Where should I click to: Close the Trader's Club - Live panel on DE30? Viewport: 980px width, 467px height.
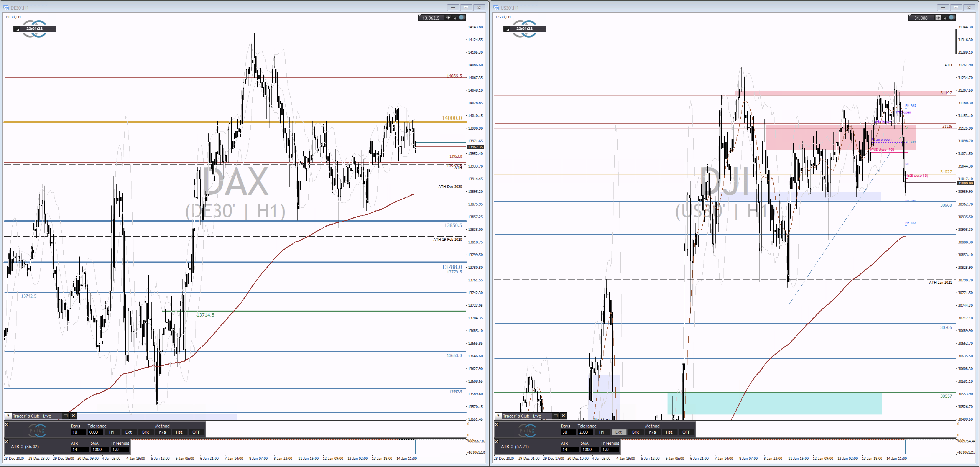coord(73,416)
